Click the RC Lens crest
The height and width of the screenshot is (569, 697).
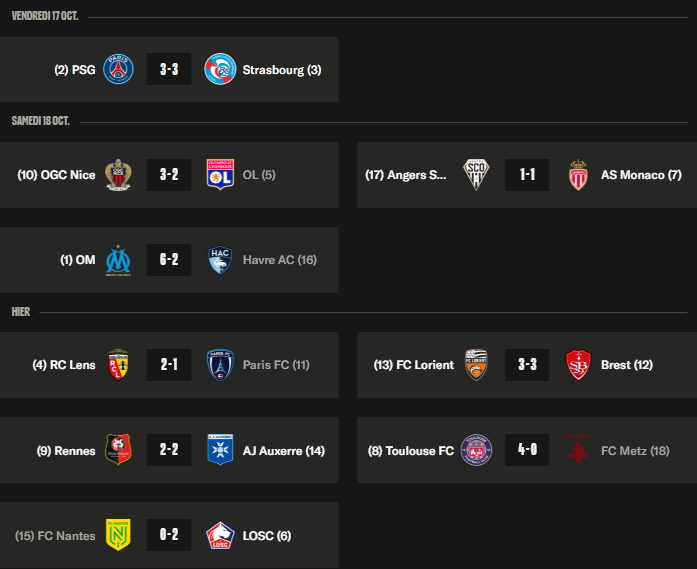[119, 365]
